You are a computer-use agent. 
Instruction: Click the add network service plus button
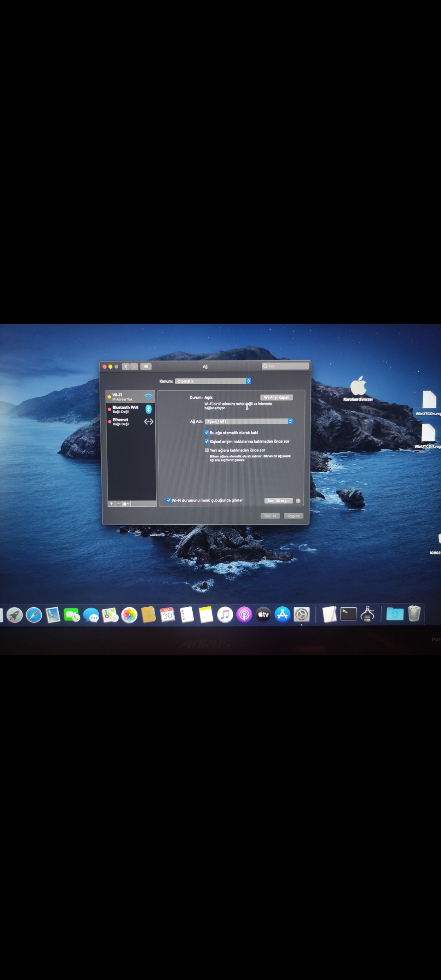[x=111, y=504]
